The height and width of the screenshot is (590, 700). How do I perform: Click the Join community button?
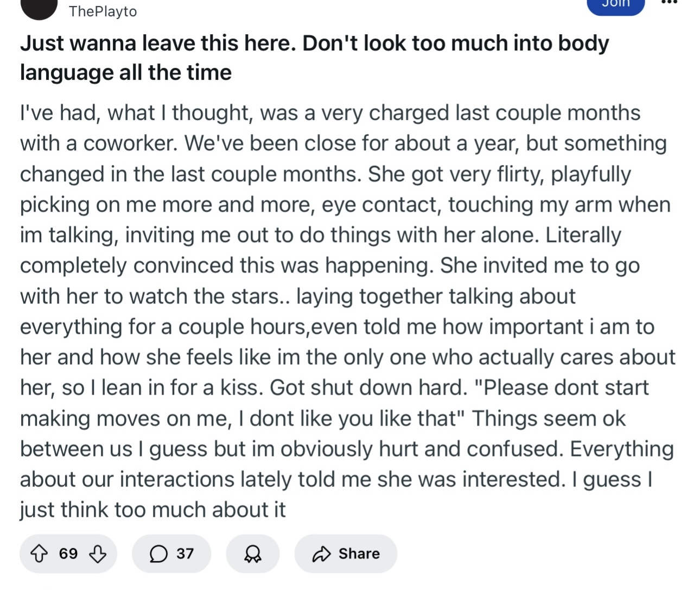pyautogui.click(x=615, y=5)
